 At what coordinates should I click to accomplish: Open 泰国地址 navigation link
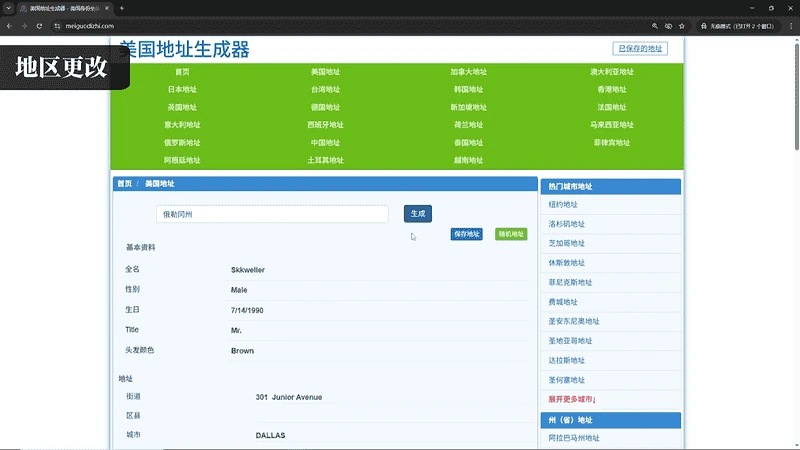(468, 142)
